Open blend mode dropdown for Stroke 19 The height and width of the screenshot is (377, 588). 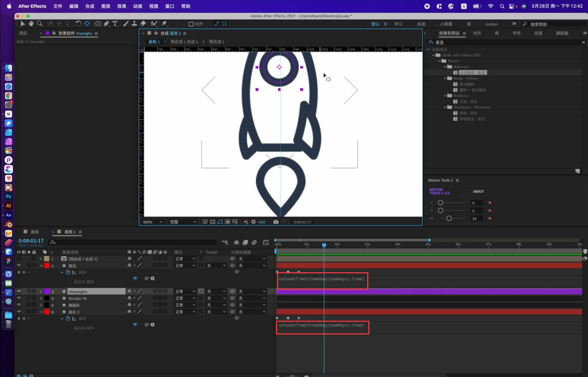185,298
